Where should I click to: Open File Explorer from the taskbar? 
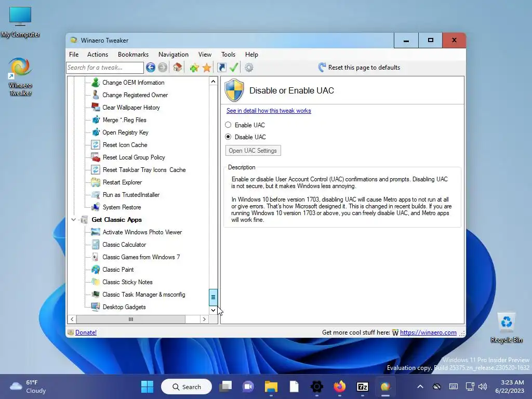tap(271, 387)
